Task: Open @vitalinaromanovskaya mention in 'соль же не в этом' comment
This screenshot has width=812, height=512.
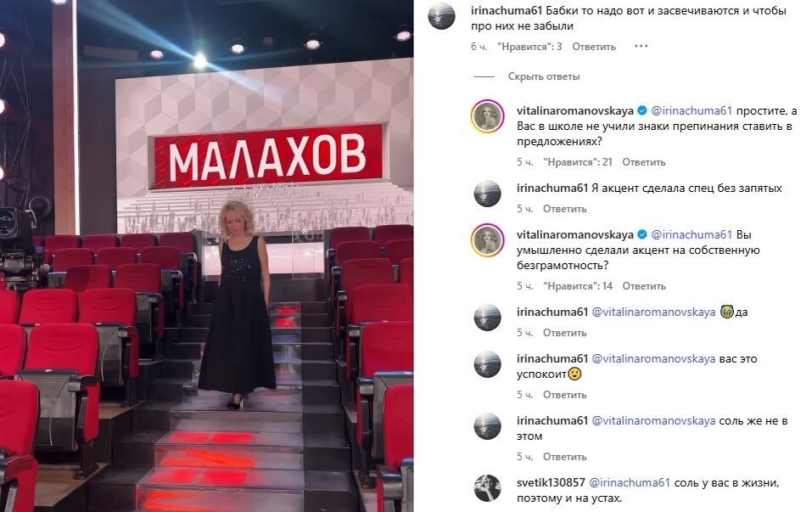Action: point(653,421)
